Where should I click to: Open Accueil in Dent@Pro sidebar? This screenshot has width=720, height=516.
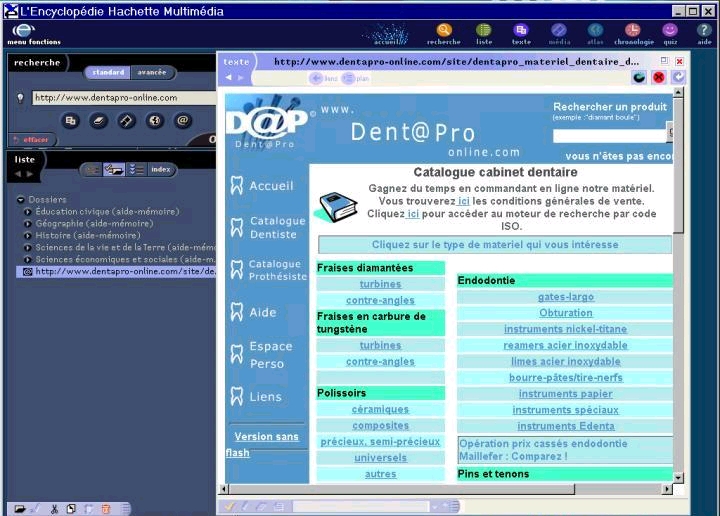point(262,185)
